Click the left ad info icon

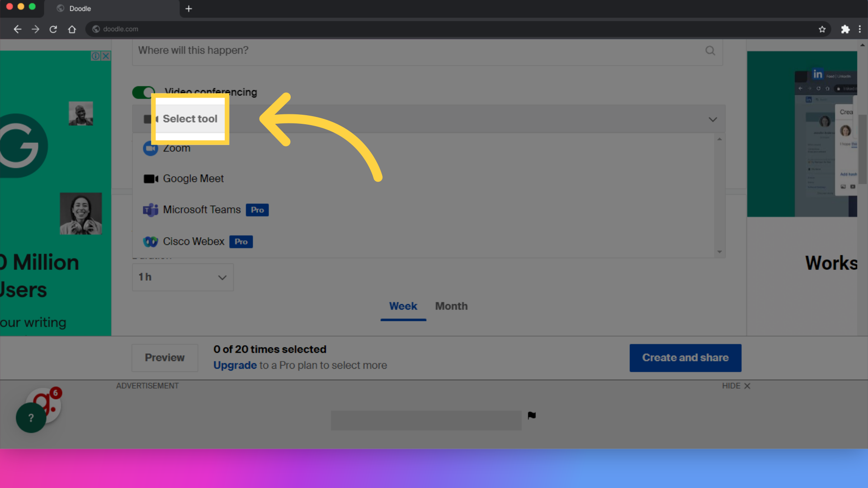click(96, 56)
